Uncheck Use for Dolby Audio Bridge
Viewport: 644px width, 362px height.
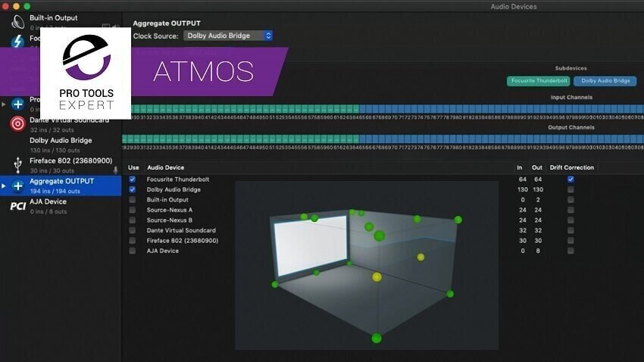pos(133,189)
